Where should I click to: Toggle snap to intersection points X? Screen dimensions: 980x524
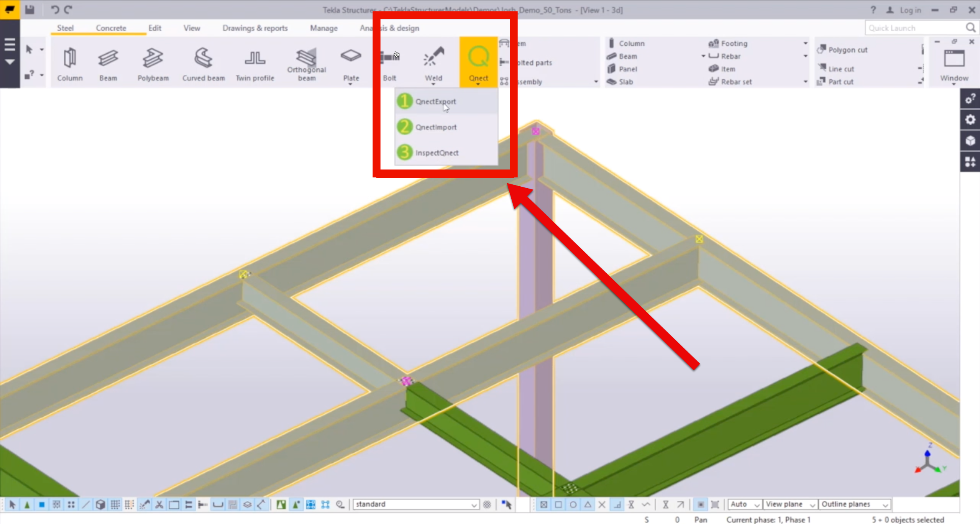coord(602,504)
